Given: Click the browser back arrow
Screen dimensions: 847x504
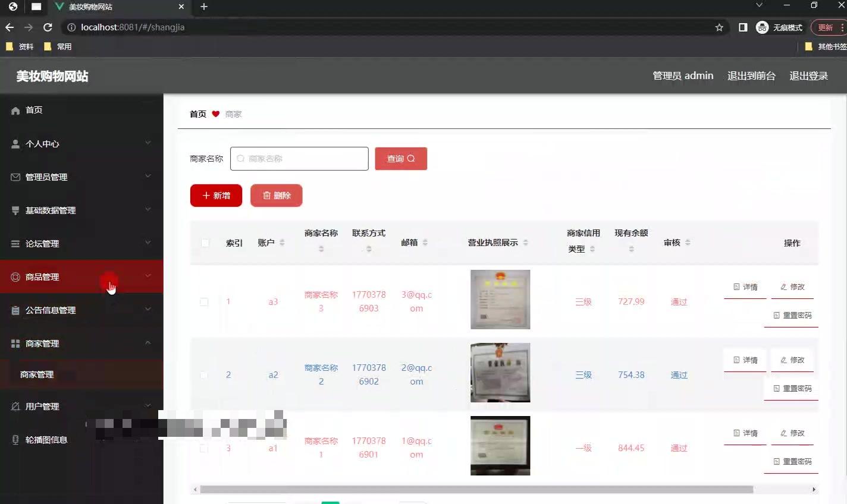Looking at the screenshot, I should [10, 27].
